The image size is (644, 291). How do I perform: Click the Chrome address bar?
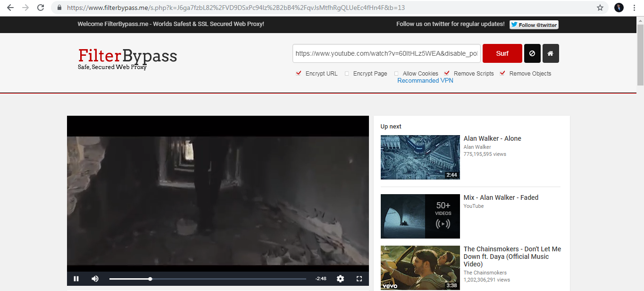(x=329, y=8)
